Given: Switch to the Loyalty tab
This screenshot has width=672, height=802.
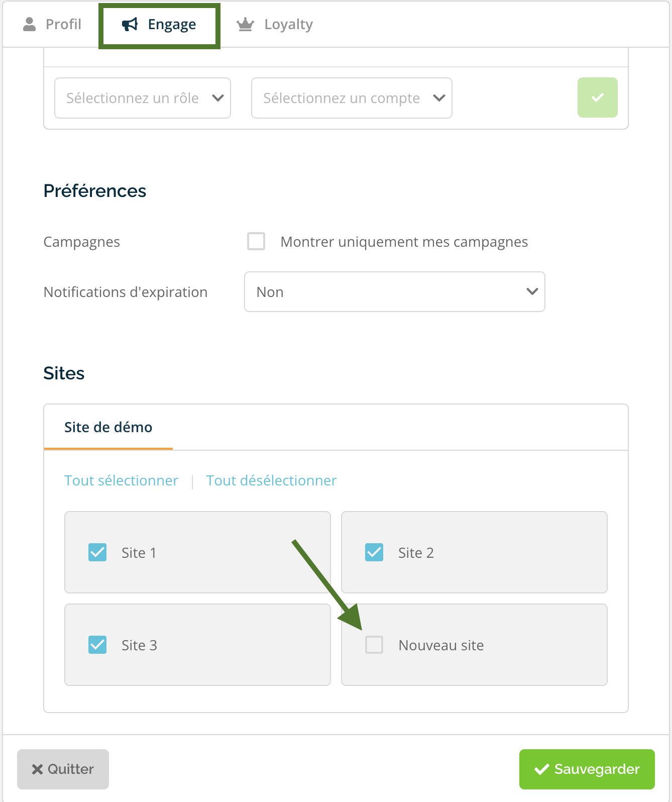Looking at the screenshot, I should (275, 24).
